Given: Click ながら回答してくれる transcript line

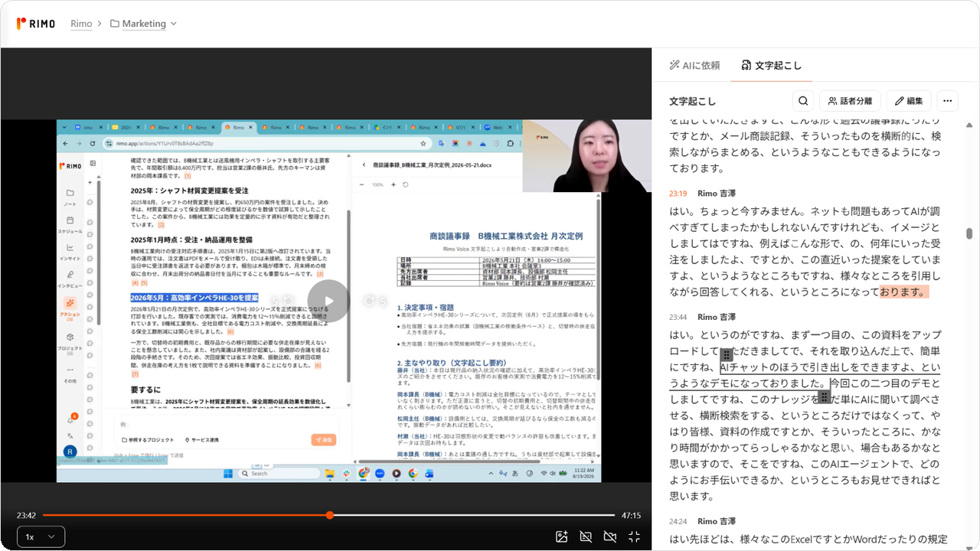Looking at the screenshot, I should [799, 292].
